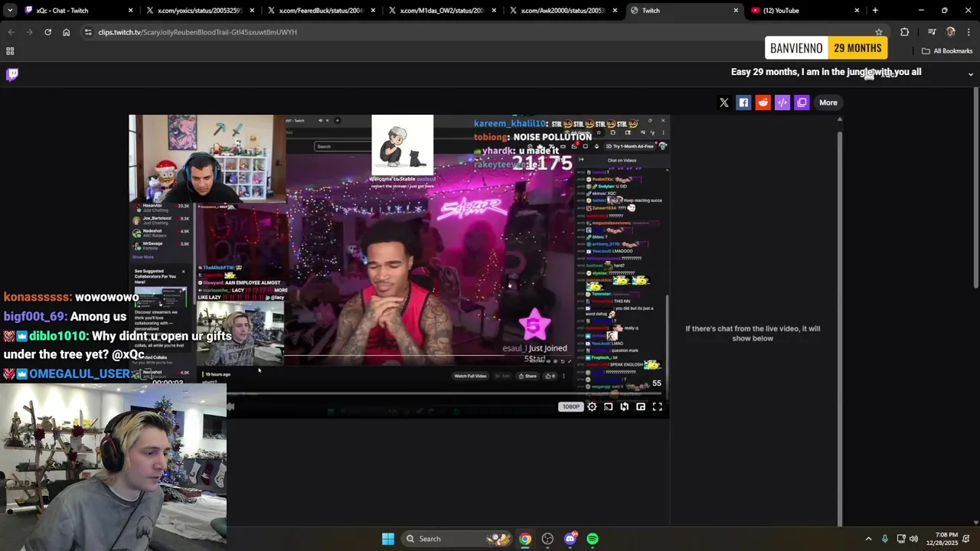
Task: Open a new browser tab
Action: click(875, 11)
